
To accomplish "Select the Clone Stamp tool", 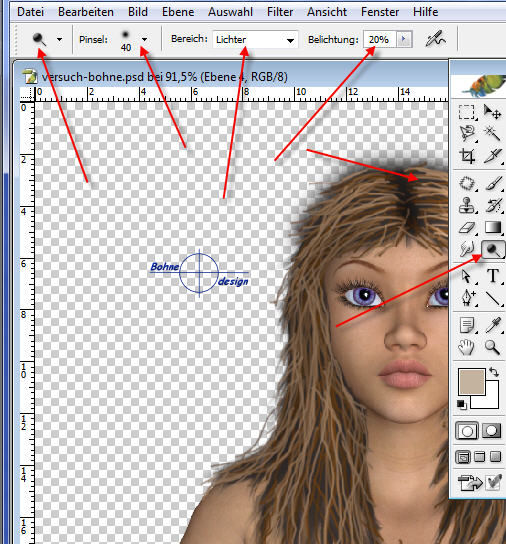I will pyautogui.click(x=466, y=205).
